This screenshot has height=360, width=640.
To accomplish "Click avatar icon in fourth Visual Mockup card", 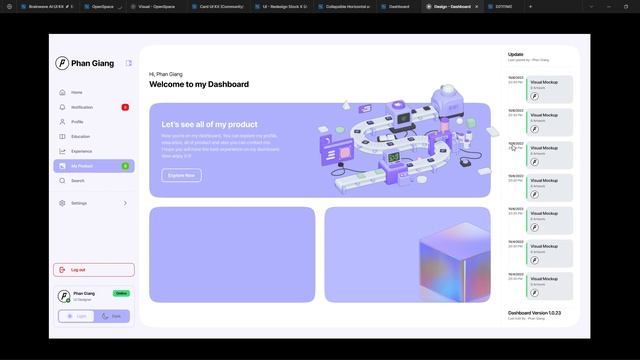I will [534, 195].
